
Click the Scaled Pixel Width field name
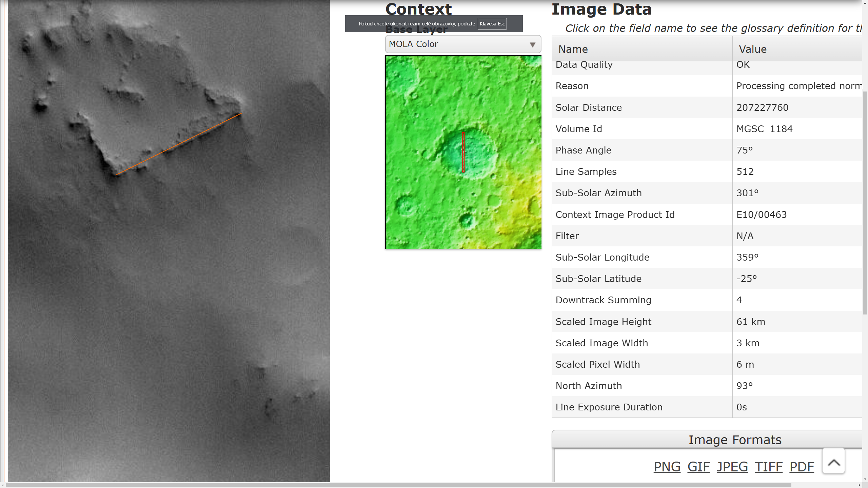point(597,364)
